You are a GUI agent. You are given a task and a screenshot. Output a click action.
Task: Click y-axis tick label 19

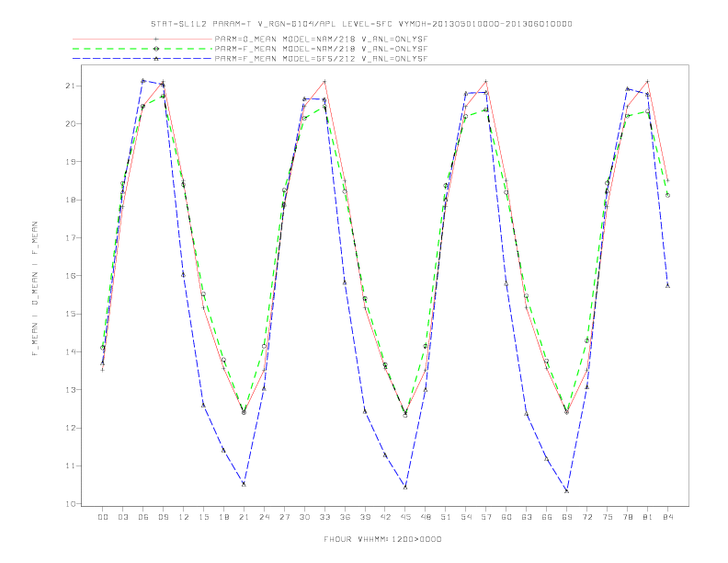(71, 162)
